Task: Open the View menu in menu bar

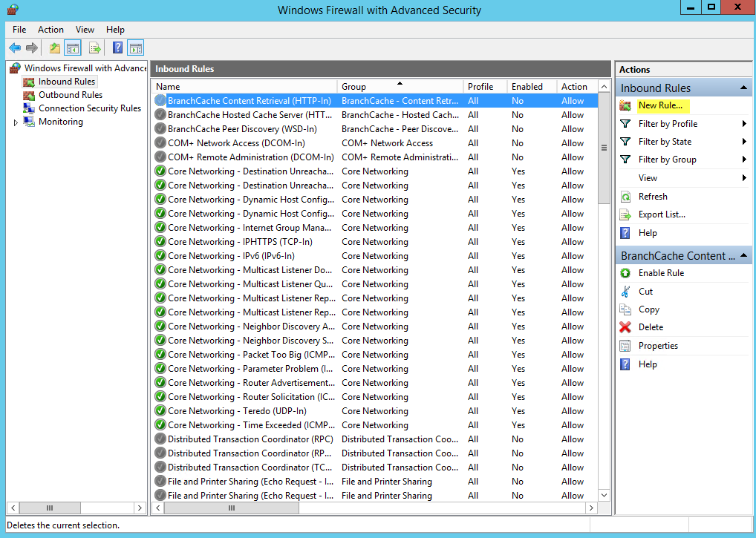Action: 85,30
